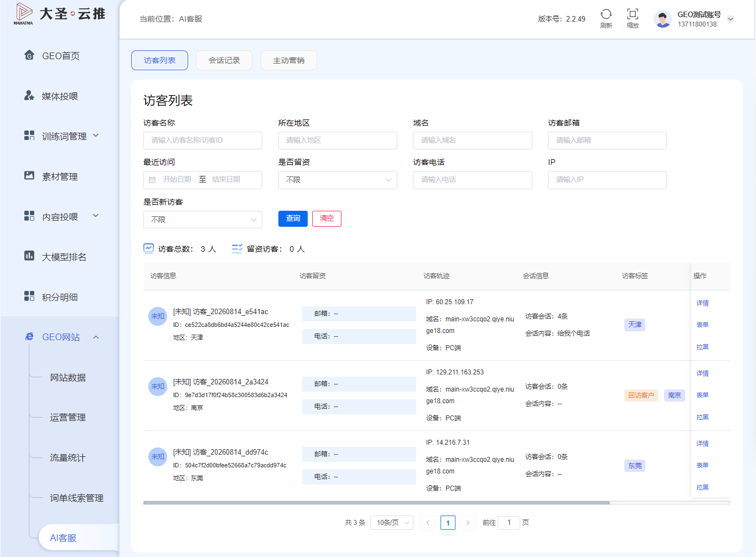756x557 pixels.
Task: Focus the 域名 input field
Action: point(473,140)
